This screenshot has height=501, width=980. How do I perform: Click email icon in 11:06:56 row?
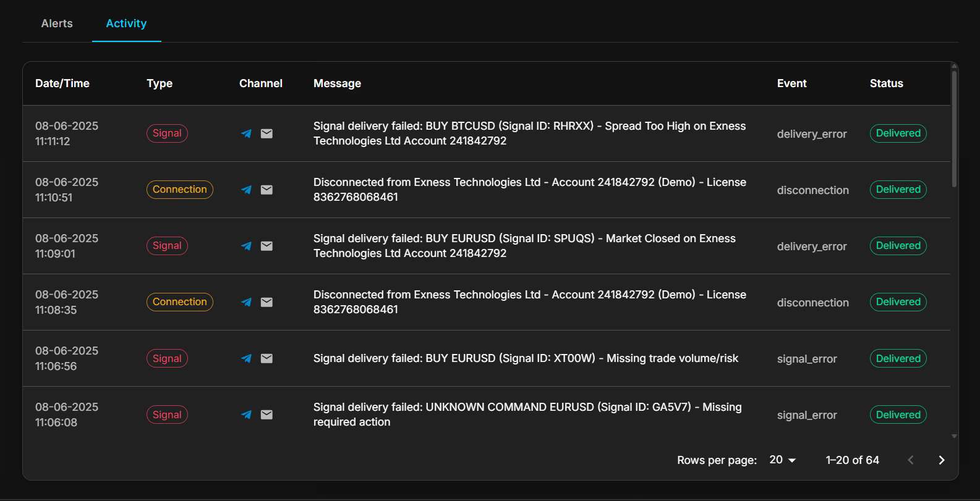266,358
